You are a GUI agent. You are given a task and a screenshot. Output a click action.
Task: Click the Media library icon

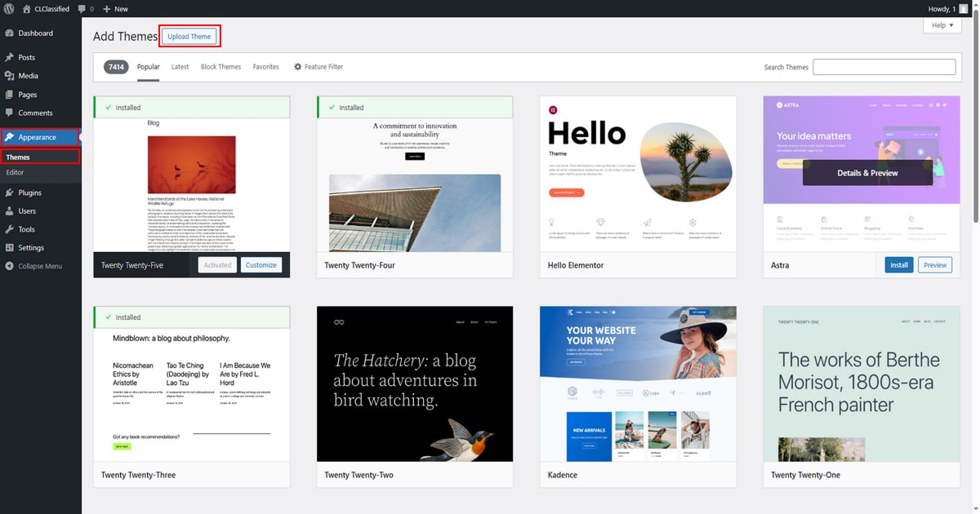point(9,76)
